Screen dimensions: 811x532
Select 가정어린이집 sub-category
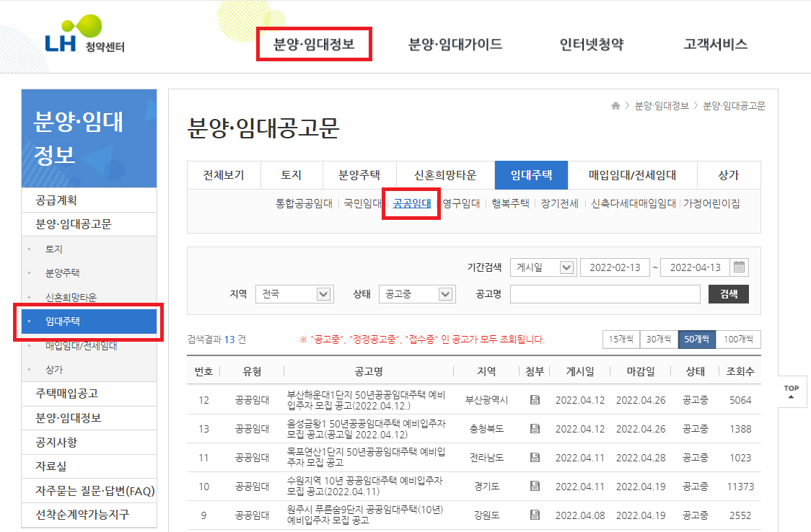click(711, 203)
